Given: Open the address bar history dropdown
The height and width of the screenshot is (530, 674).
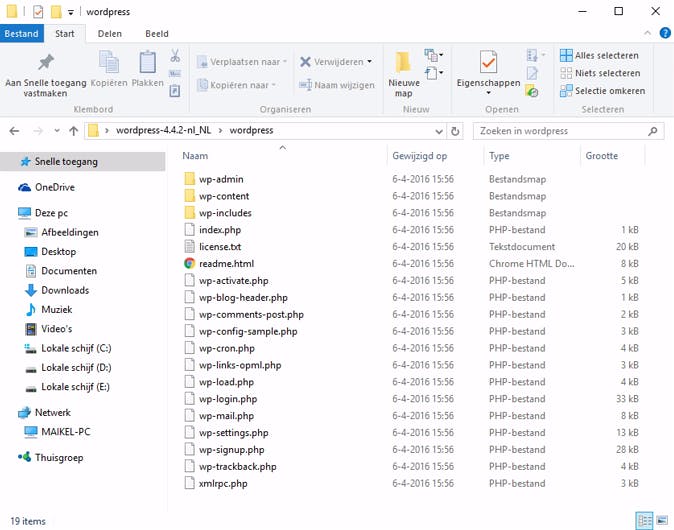Looking at the screenshot, I should (x=438, y=131).
